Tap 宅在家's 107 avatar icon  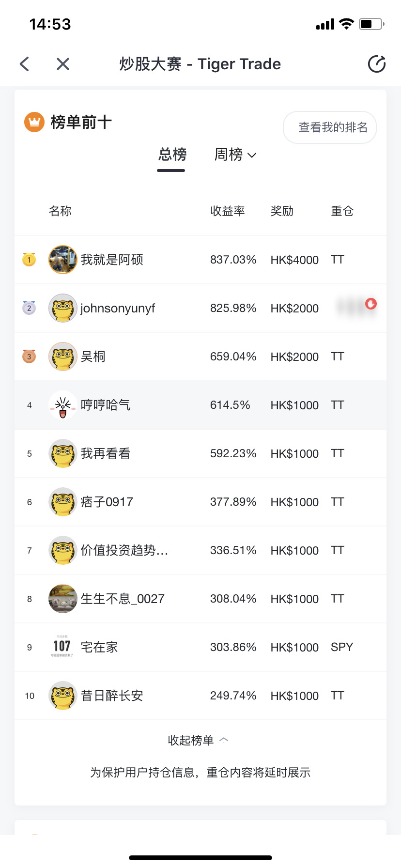62,647
